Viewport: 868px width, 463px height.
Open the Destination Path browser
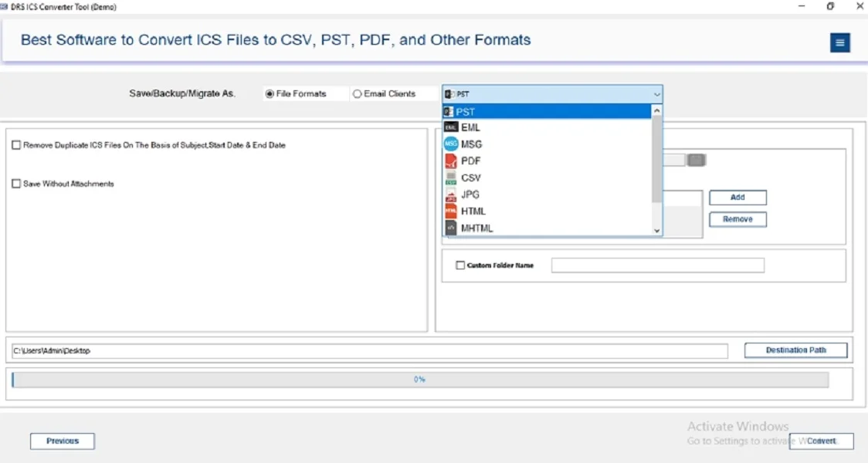(795, 350)
